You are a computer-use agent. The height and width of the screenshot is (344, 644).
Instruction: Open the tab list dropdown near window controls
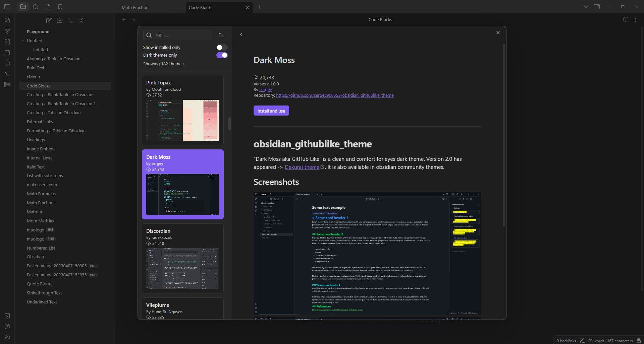[x=586, y=7]
